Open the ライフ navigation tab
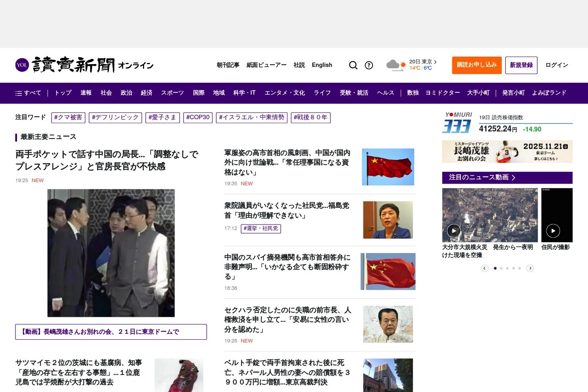Screen dimensions: 588x392 322,93
